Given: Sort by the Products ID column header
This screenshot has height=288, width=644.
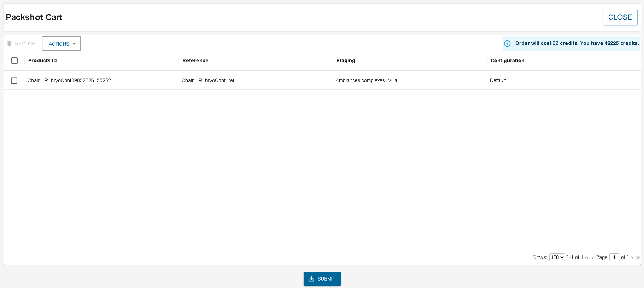Looking at the screenshot, I should 42,61.
